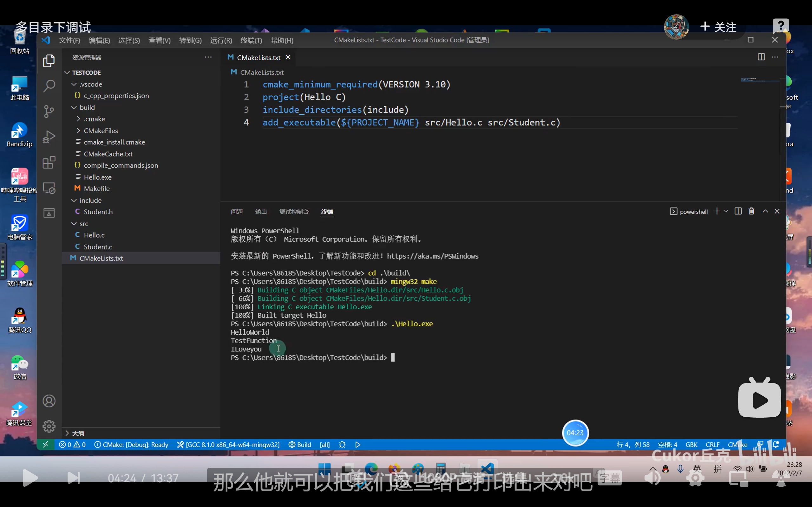Kill terminal with the trash icon
The image size is (812, 507).
pos(751,211)
